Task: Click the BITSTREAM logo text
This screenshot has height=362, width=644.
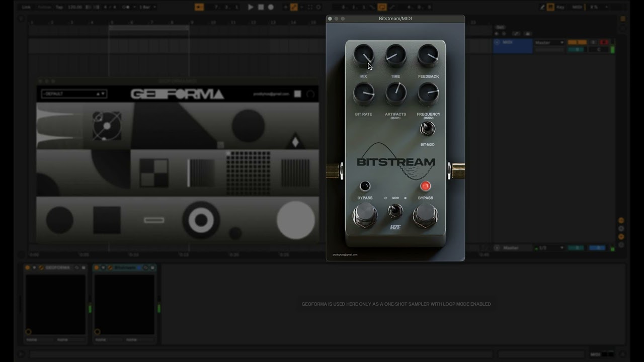Action: [x=396, y=162]
